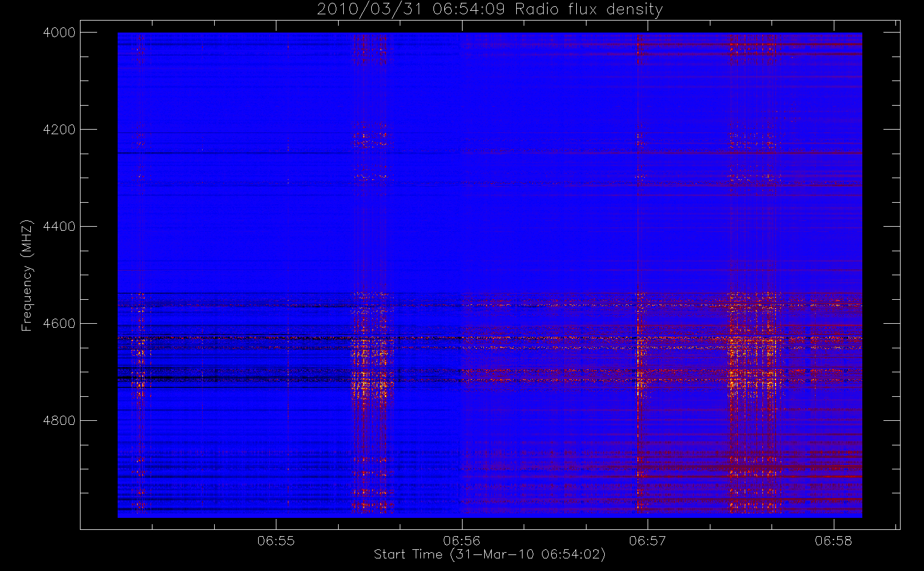Click the 06:56 time axis label
Image resolution: width=924 pixels, height=571 pixels.
pos(462,541)
